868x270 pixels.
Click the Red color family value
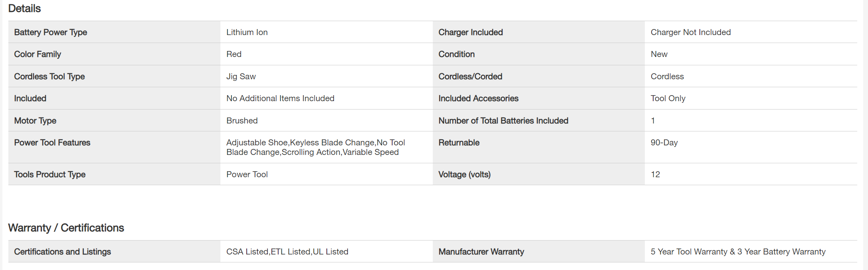point(234,54)
